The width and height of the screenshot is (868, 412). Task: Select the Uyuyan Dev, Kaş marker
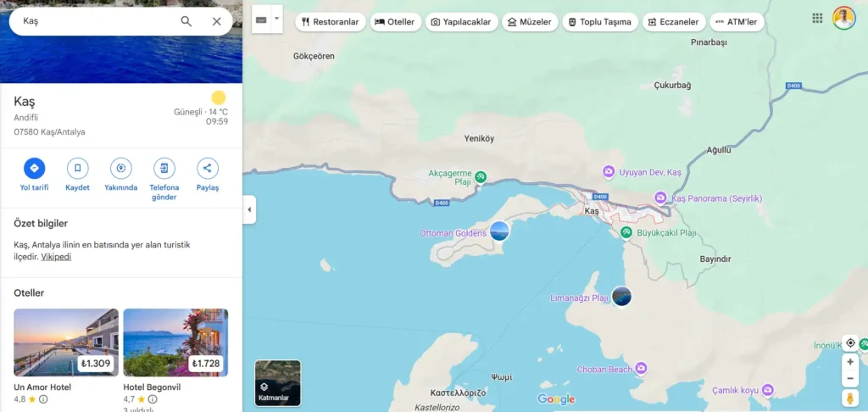609,172
